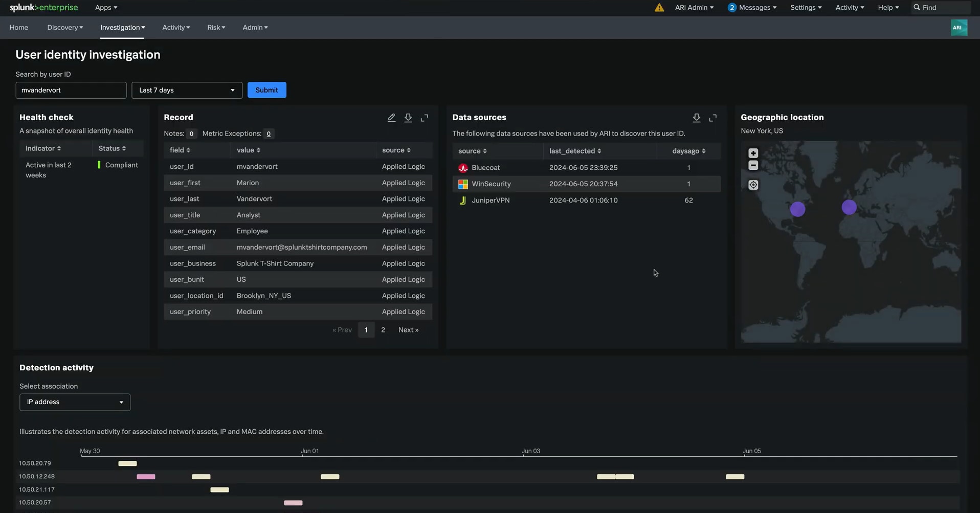Click the Find search magnifier icon

[917, 8]
